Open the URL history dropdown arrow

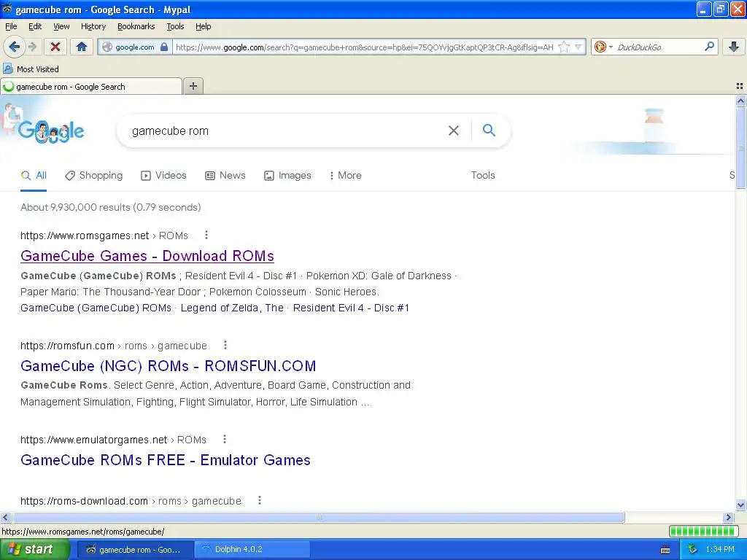tap(578, 47)
